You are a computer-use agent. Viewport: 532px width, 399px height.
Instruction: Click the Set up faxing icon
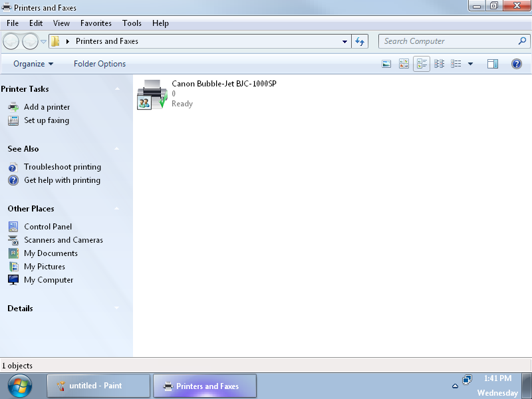click(13, 120)
